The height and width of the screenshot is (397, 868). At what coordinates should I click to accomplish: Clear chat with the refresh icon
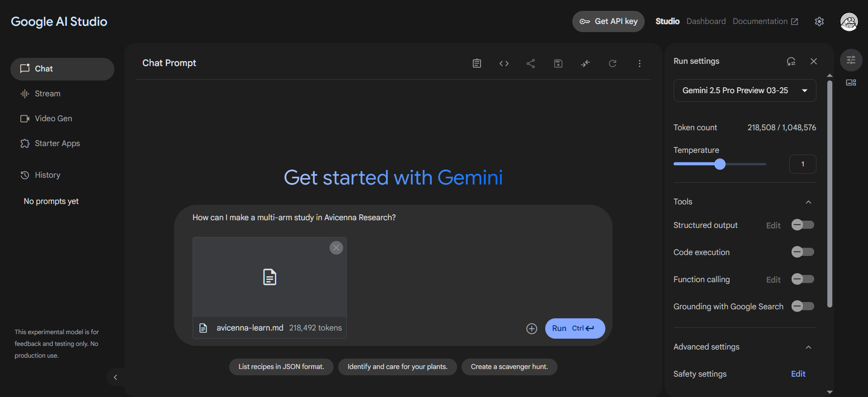pos(612,63)
